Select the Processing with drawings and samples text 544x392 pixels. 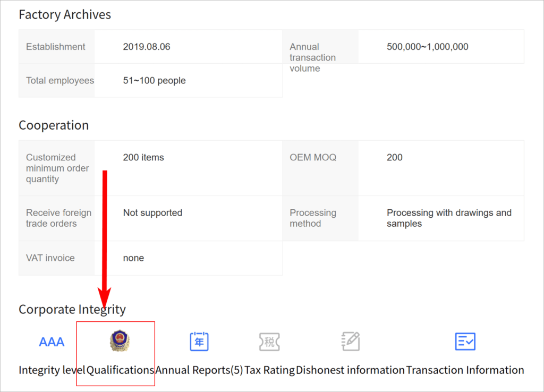click(449, 218)
